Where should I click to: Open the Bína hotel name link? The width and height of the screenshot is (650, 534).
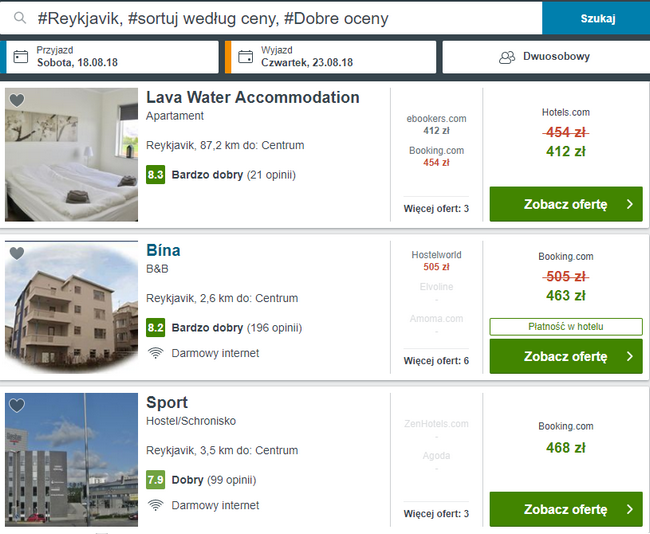tap(163, 250)
